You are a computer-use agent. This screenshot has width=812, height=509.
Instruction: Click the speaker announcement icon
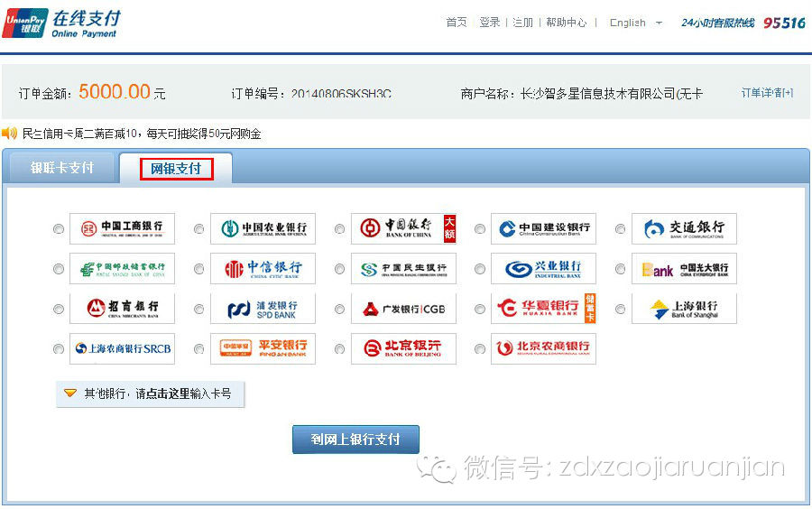point(9,134)
